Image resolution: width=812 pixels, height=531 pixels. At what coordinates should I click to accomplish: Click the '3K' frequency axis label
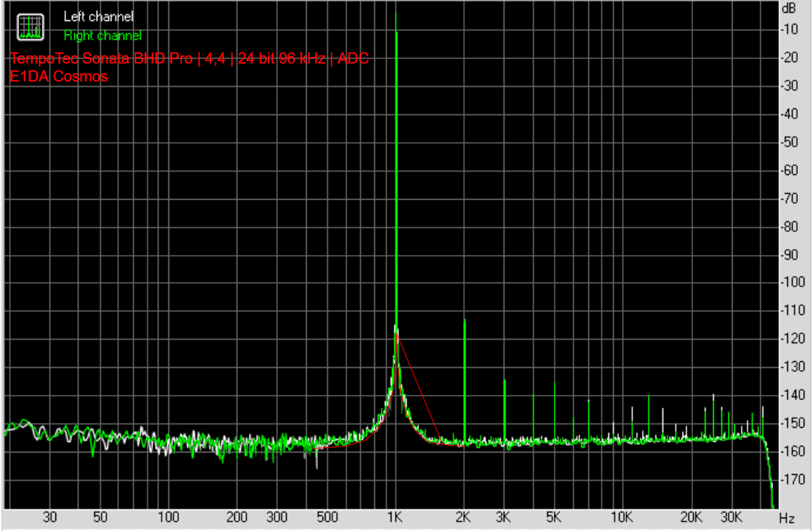point(503,517)
